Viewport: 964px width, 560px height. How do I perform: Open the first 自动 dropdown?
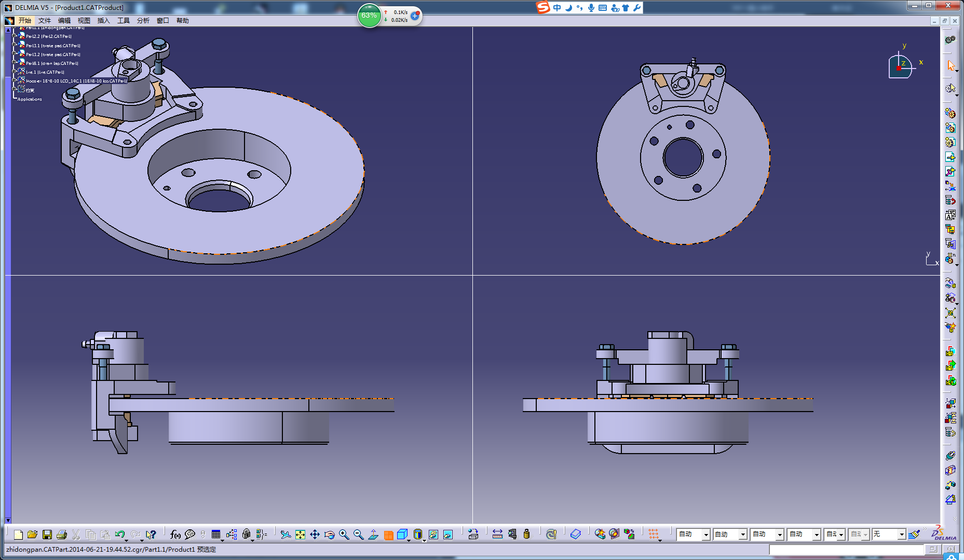pos(705,535)
